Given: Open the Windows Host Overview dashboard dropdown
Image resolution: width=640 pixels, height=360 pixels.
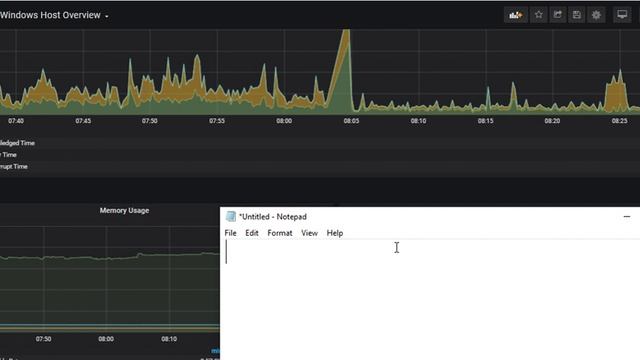Looking at the screenshot, I should 54,15.
